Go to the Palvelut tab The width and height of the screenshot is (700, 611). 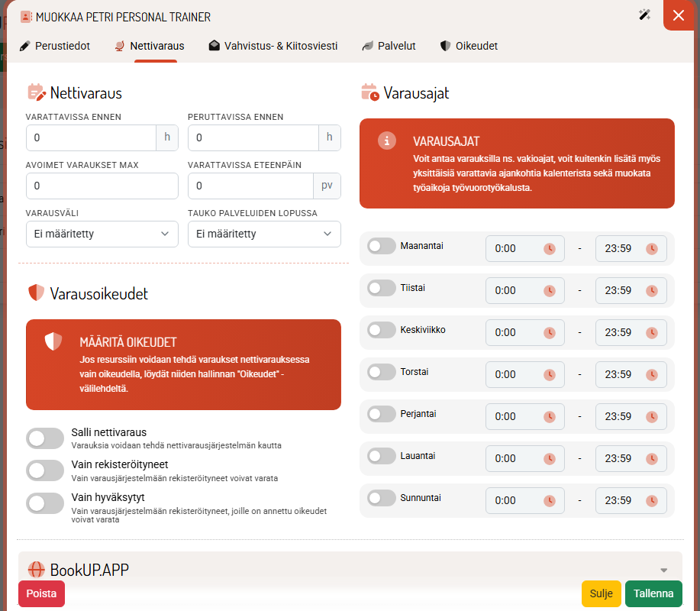389,46
